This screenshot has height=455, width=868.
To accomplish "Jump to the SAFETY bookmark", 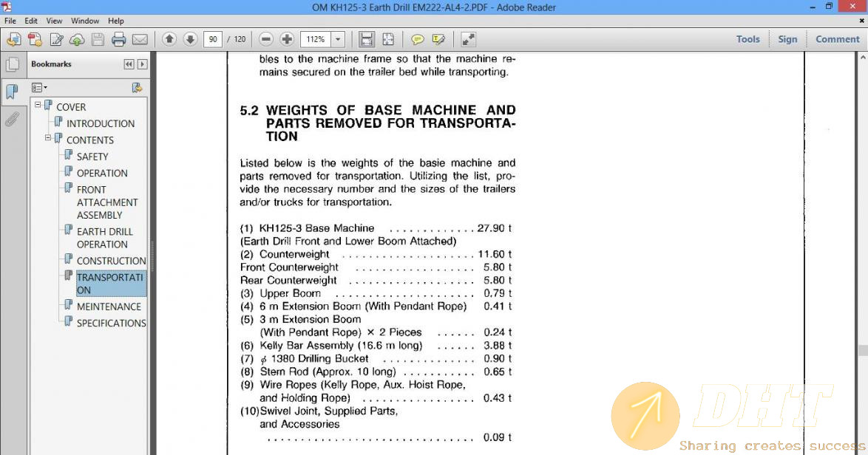I will click(92, 157).
